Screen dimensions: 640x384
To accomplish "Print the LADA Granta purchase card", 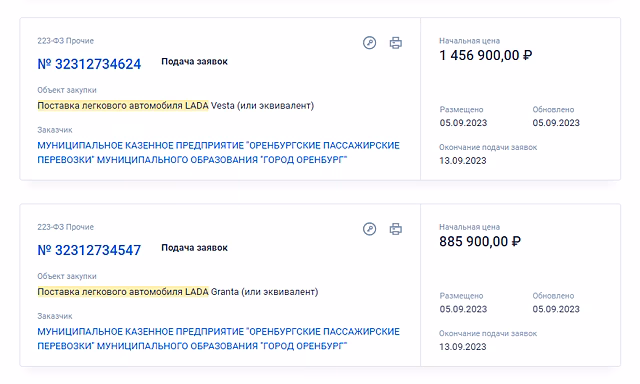I will pos(396,229).
